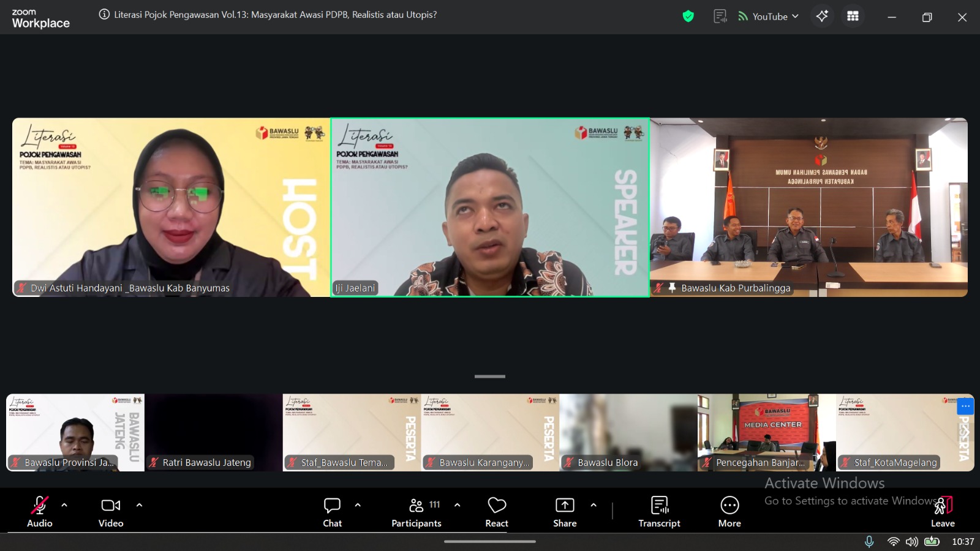Toggle the Video camera button
Image resolution: width=980 pixels, height=551 pixels.
[111, 511]
